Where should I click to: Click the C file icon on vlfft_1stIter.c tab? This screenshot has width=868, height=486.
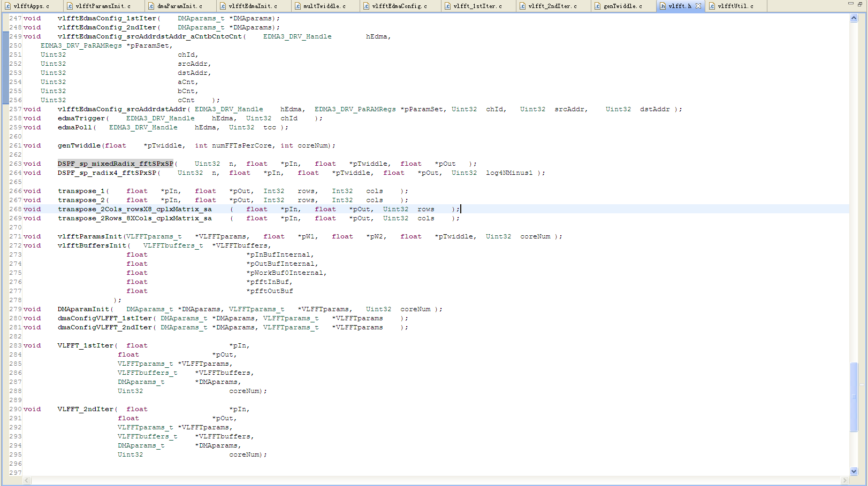click(x=448, y=6)
